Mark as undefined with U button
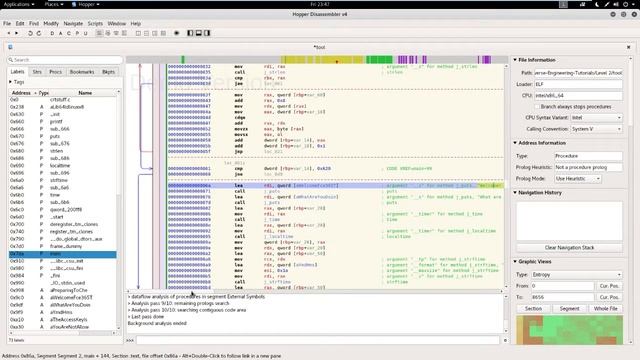Screen dimensions: 640x360 (85, 33)
